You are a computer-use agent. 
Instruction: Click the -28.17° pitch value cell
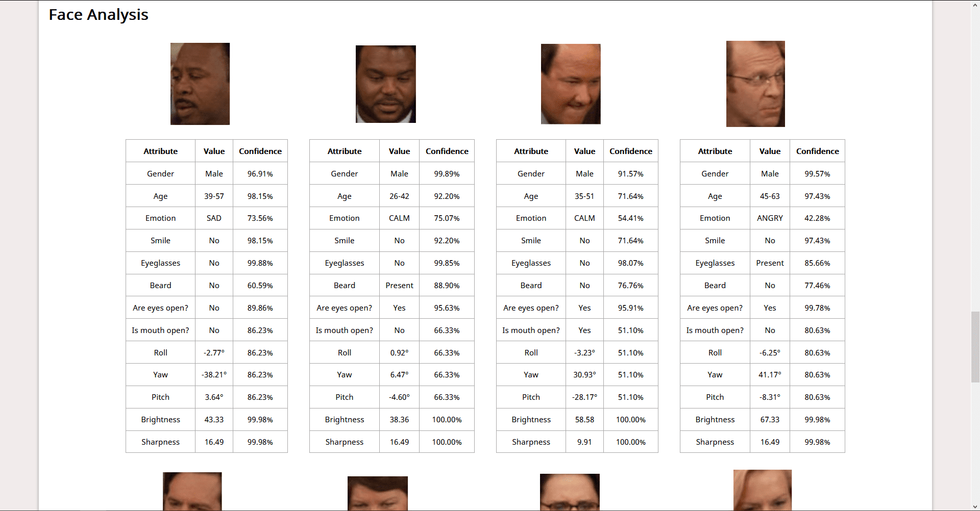[584, 397]
